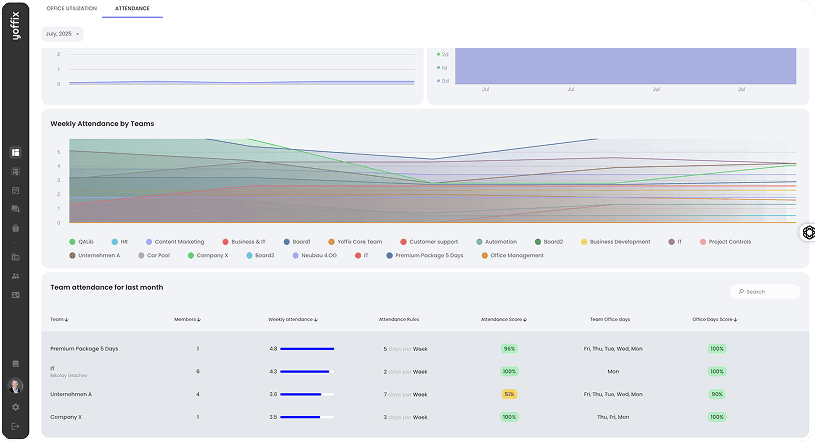
Task: Click IT row 100% attendance score badge
Action: 509,372
